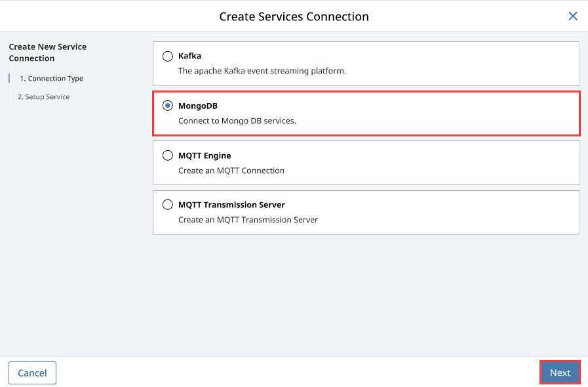Click 'Connect to Mongo DB services' description
588x387 pixels.
tap(237, 121)
